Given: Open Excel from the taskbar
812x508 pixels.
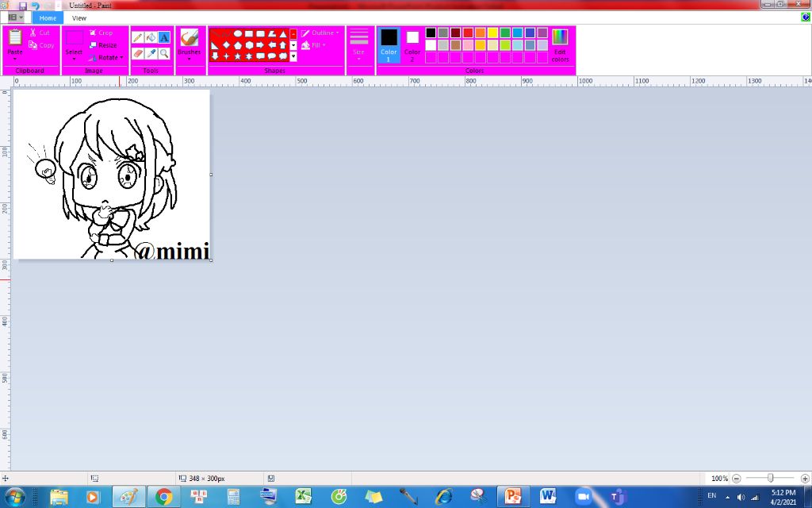Looking at the screenshot, I should (304, 497).
